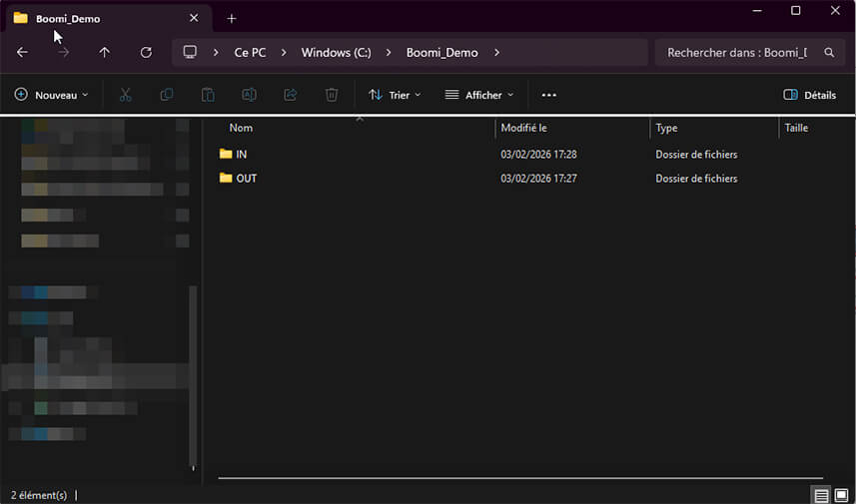Click the Delete trash icon
Viewport: 856px width, 504px height.
(332, 95)
